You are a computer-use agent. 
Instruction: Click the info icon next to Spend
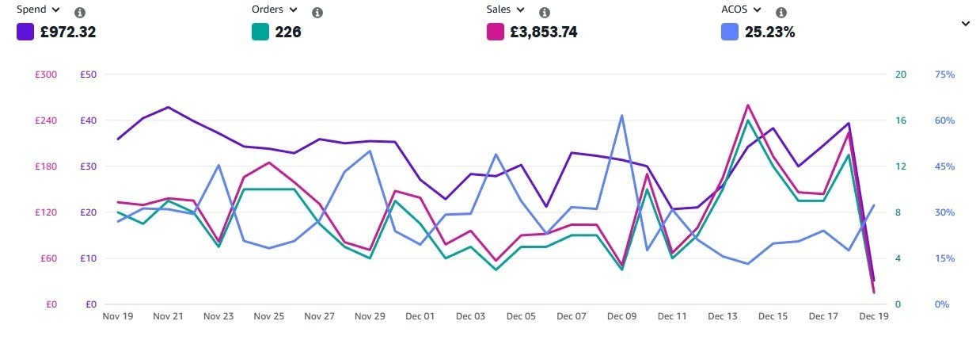pos(79,13)
